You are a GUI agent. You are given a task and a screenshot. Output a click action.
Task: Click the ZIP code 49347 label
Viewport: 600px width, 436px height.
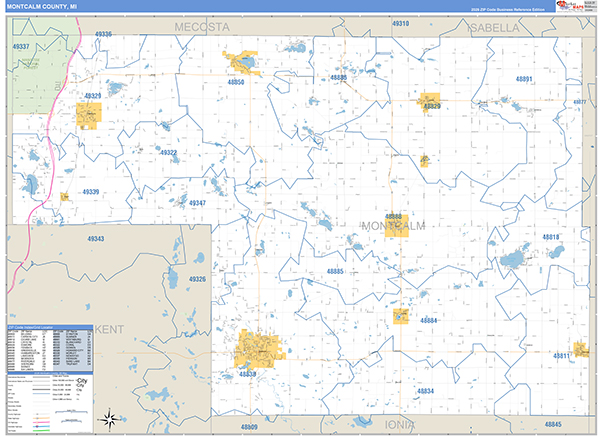point(197,203)
